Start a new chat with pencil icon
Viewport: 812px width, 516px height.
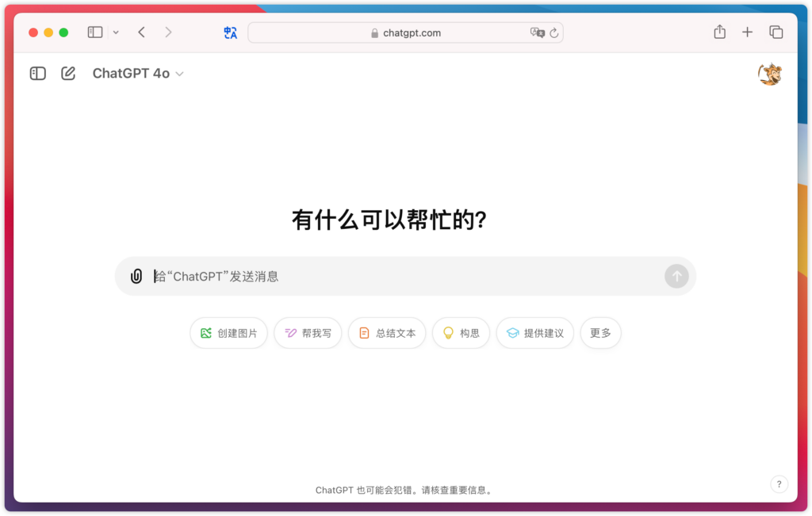tap(68, 74)
